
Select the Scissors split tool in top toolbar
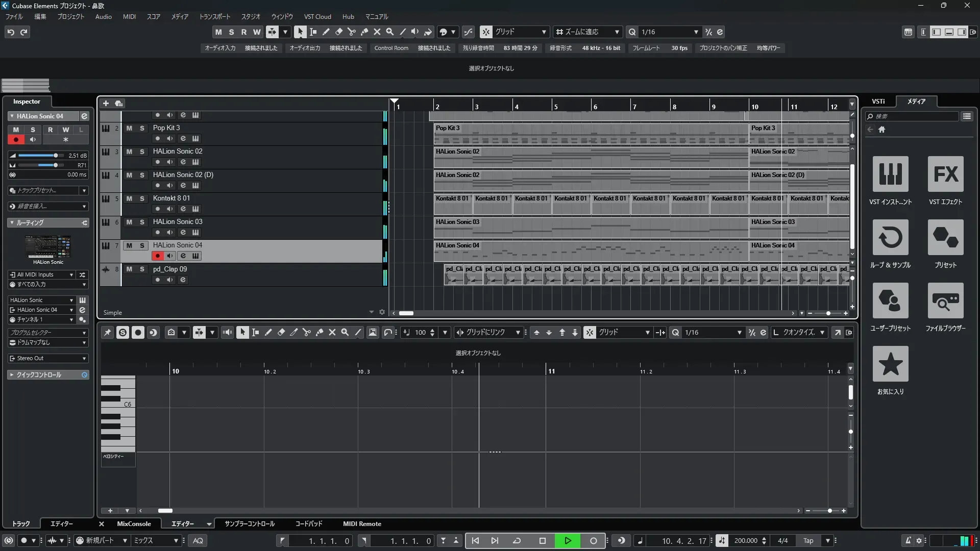pos(351,32)
